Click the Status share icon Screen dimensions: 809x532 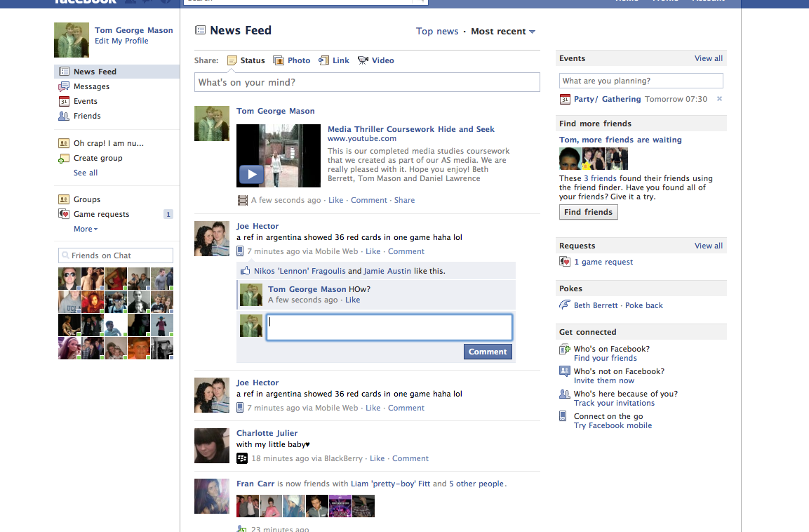232,60
